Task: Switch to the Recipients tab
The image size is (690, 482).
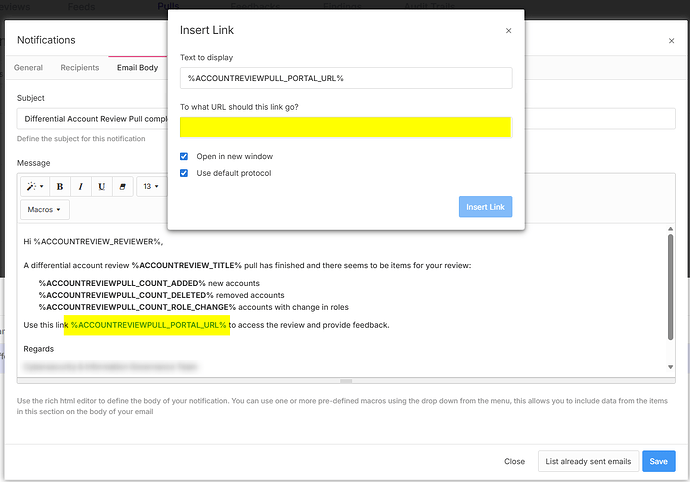Action: [x=80, y=68]
